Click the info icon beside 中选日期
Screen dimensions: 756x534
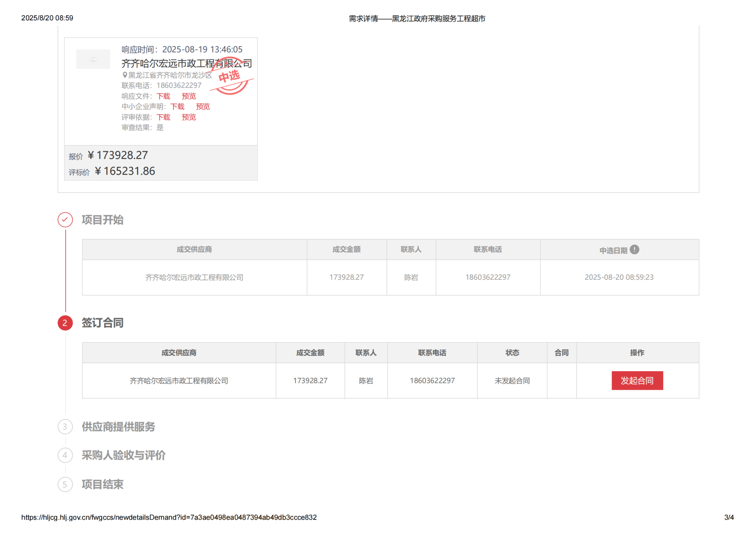coord(634,249)
